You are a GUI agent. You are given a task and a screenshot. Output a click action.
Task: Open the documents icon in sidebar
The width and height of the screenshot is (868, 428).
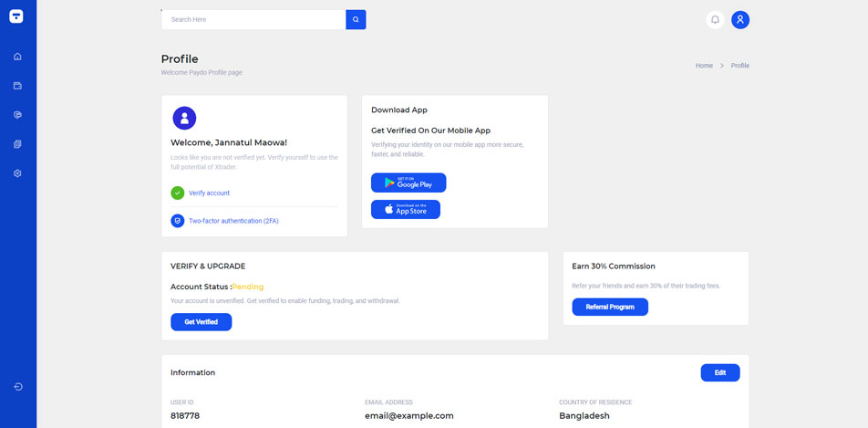click(x=17, y=144)
